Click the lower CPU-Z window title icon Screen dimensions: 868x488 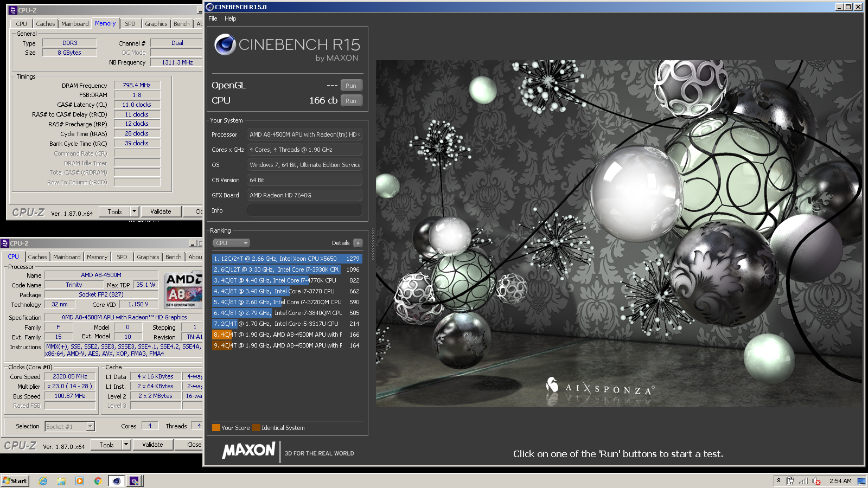tap(5, 243)
